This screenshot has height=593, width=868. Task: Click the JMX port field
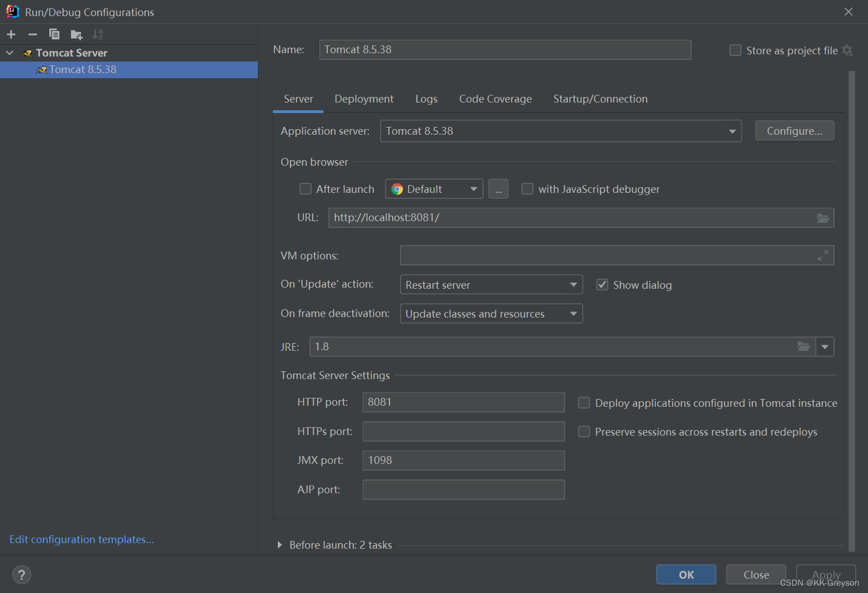[x=463, y=461]
